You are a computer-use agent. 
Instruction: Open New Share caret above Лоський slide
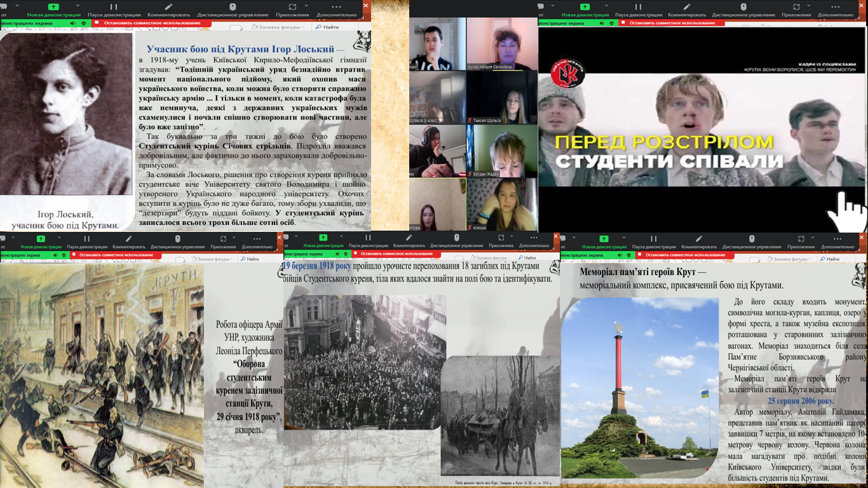pyautogui.click(x=78, y=5)
